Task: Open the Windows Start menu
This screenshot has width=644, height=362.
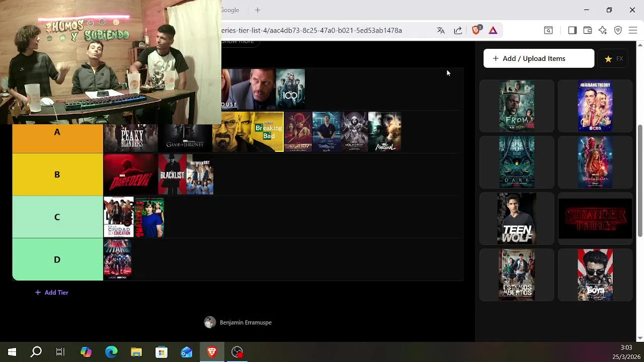Action: [12, 352]
